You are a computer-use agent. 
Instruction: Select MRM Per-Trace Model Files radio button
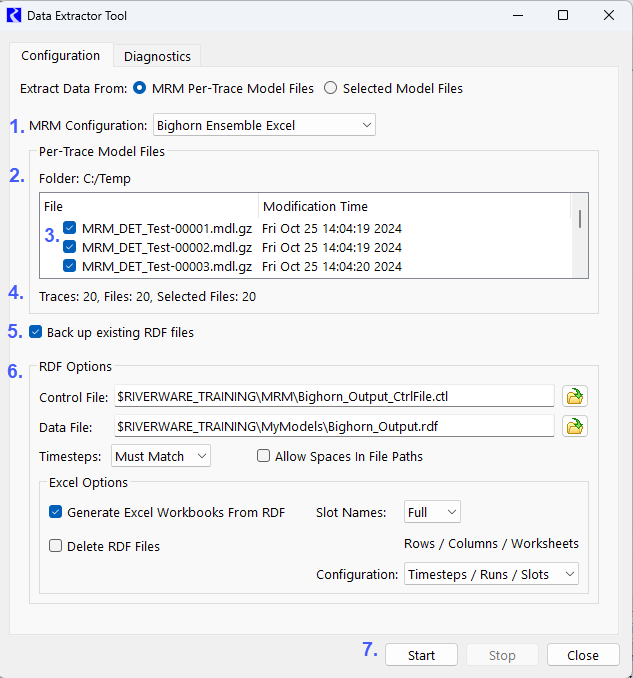140,88
